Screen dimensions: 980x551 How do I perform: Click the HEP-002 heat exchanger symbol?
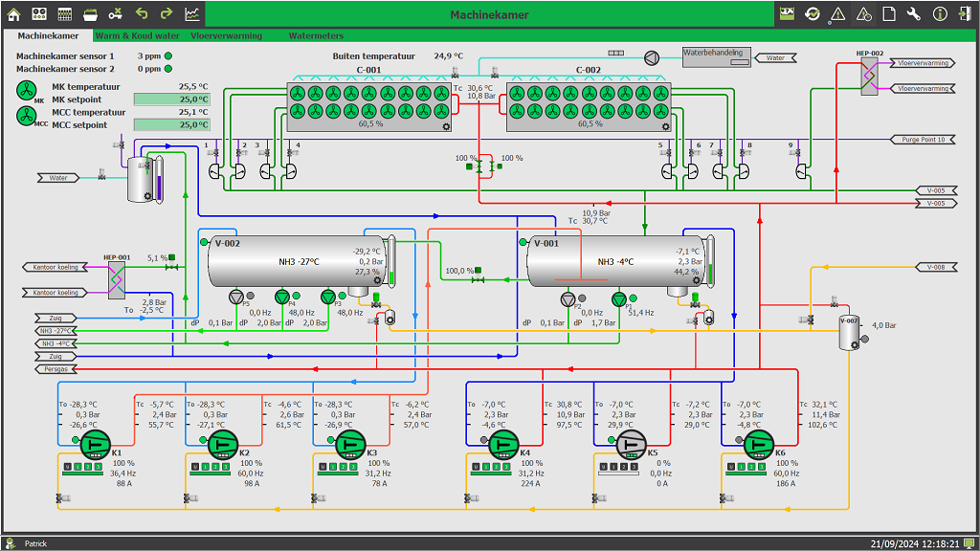(x=869, y=77)
